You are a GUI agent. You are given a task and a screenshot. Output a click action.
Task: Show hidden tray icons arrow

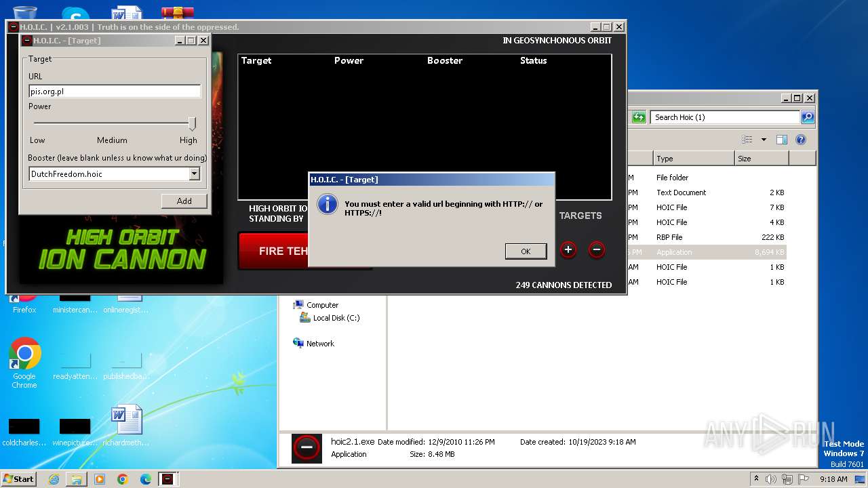click(757, 479)
